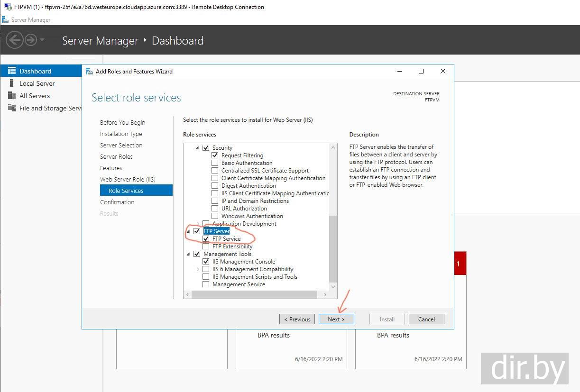Collapse the FTP Server tree node

pyautogui.click(x=189, y=231)
